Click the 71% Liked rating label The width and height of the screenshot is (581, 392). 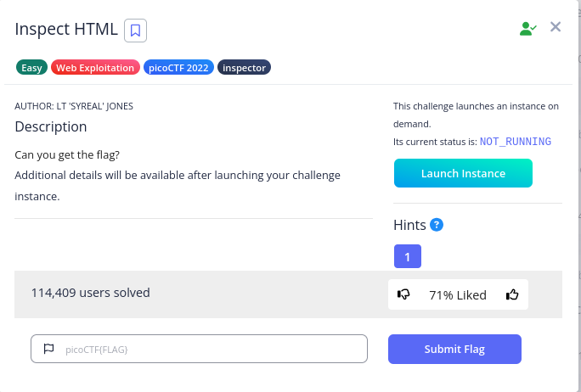pos(458,295)
